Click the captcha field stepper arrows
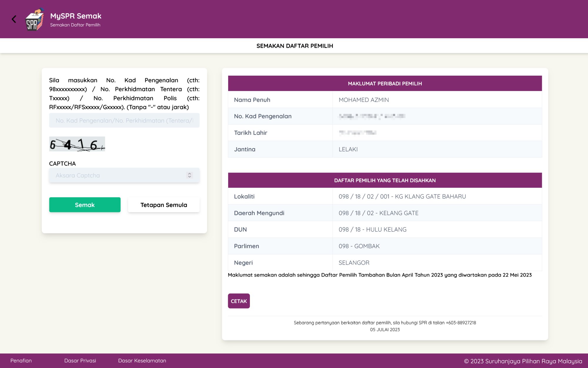 (x=190, y=175)
